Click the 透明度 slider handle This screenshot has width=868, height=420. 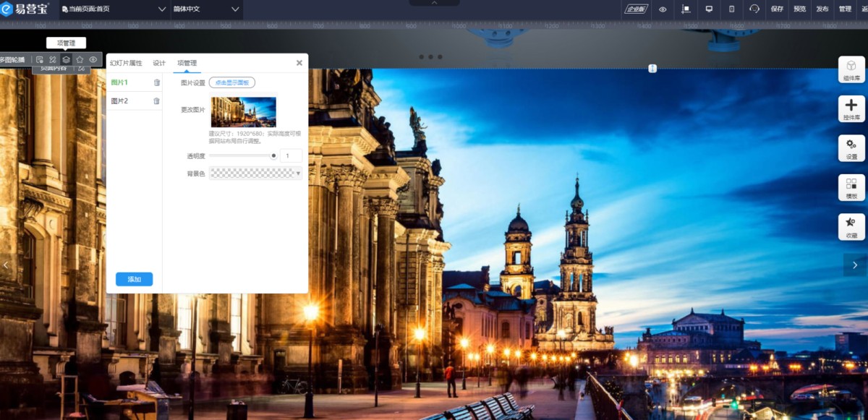273,155
